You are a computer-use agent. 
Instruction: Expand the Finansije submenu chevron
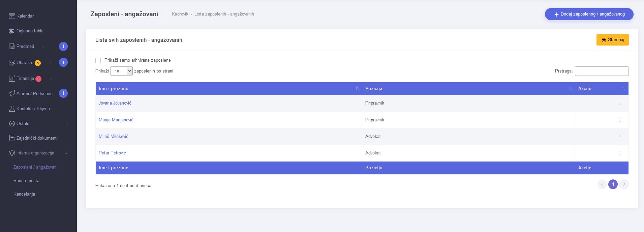tap(51, 79)
